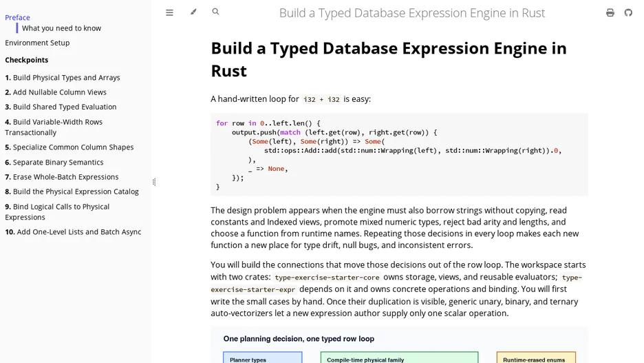
Task: Open checkpoint 2 Add Nullable Column Views
Action: click(56, 92)
